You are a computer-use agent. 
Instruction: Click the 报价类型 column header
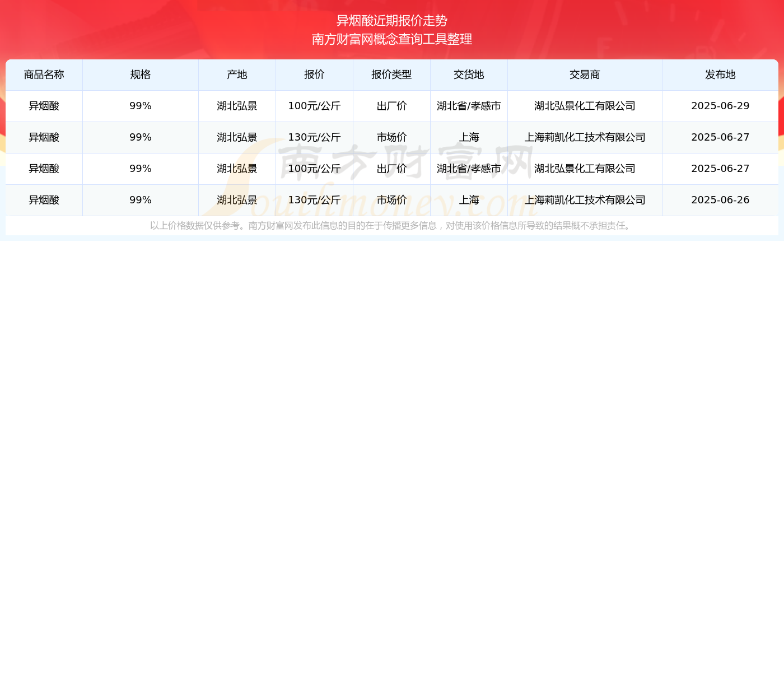coord(391,75)
